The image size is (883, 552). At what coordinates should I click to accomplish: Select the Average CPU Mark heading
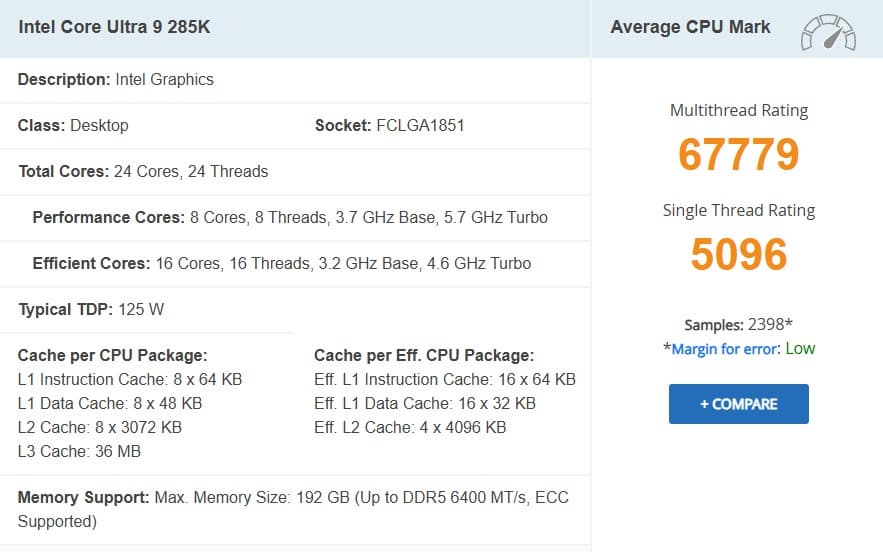point(690,27)
